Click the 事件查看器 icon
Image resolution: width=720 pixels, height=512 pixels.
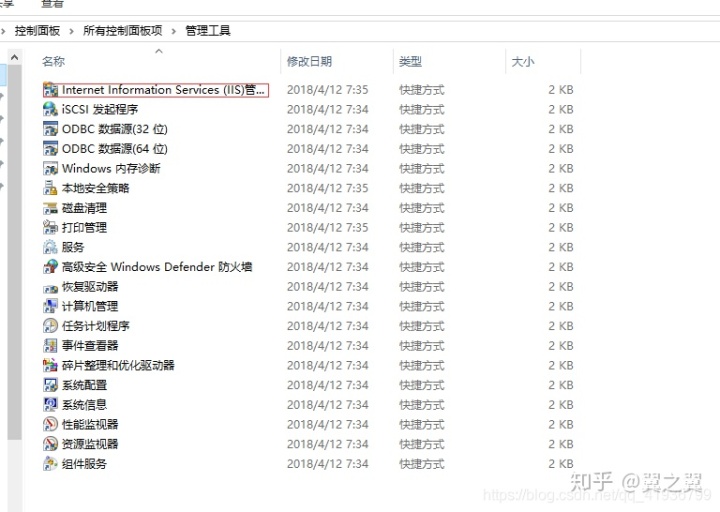coord(51,346)
